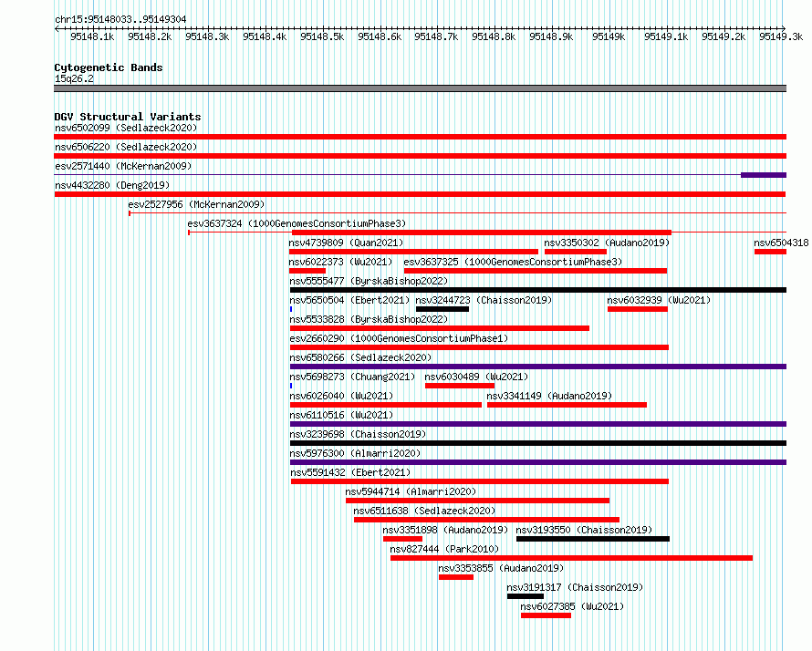Click nsv6030489 (Wu2021) label

[476, 377]
